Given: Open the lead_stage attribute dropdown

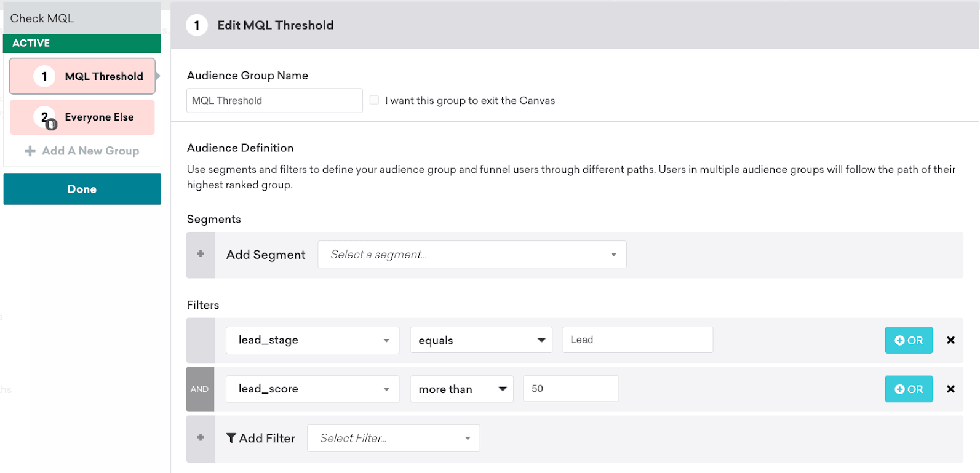Looking at the screenshot, I should click(313, 340).
